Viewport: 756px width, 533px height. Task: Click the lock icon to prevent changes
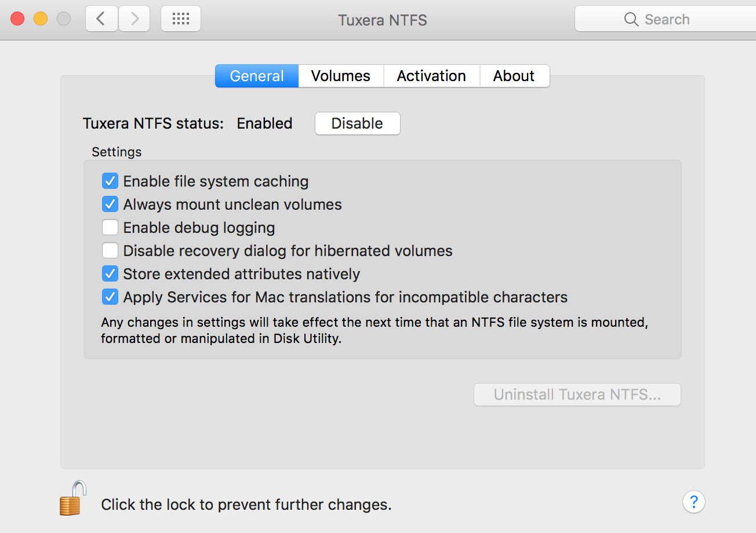click(73, 498)
